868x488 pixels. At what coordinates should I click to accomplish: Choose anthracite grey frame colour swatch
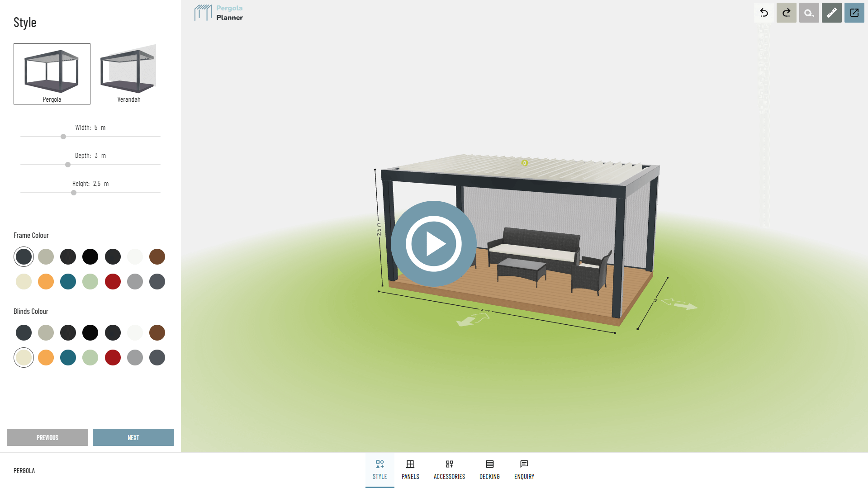click(24, 257)
